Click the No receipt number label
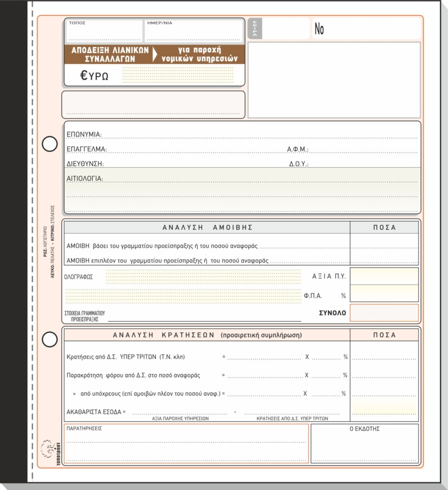This screenshot has width=448, height=490. (319, 29)
